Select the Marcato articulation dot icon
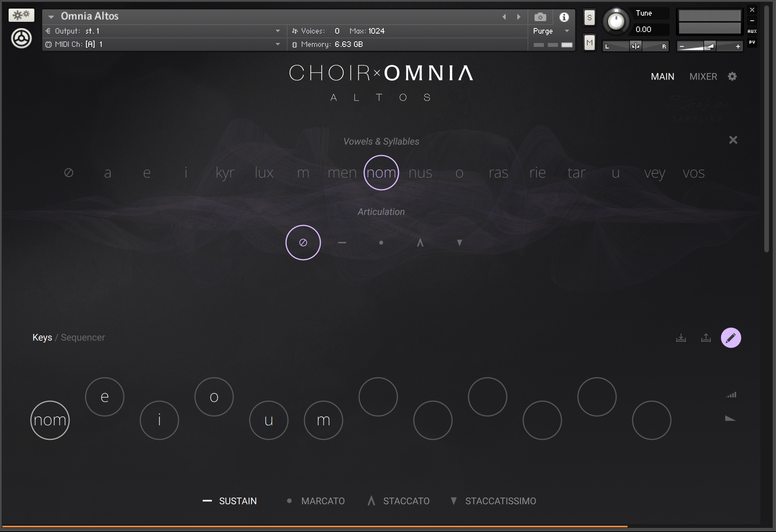This screenshot has width=776, height=532. pos(381,242)
